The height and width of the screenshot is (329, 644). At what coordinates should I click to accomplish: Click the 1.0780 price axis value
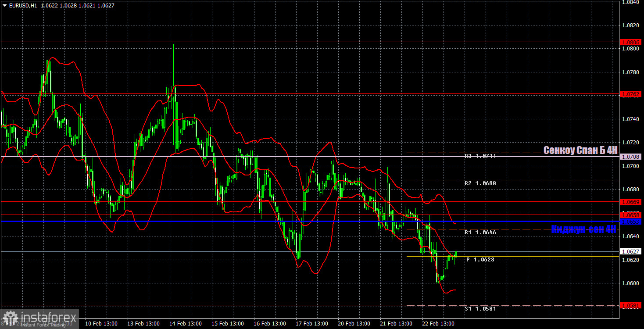630,72
